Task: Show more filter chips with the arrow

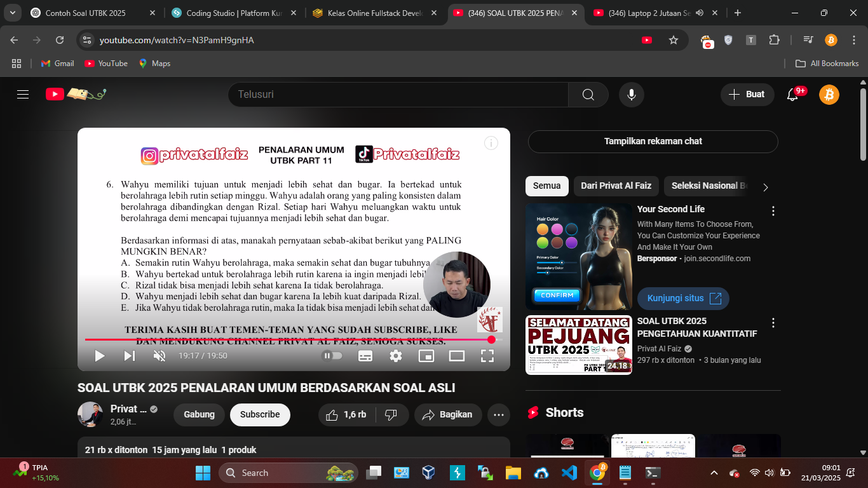Action: click(766, 187)
